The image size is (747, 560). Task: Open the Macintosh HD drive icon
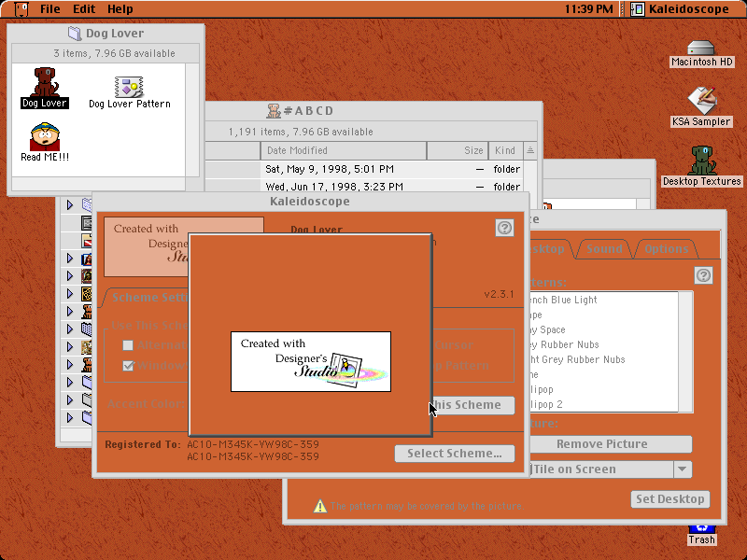pos(701,49)
